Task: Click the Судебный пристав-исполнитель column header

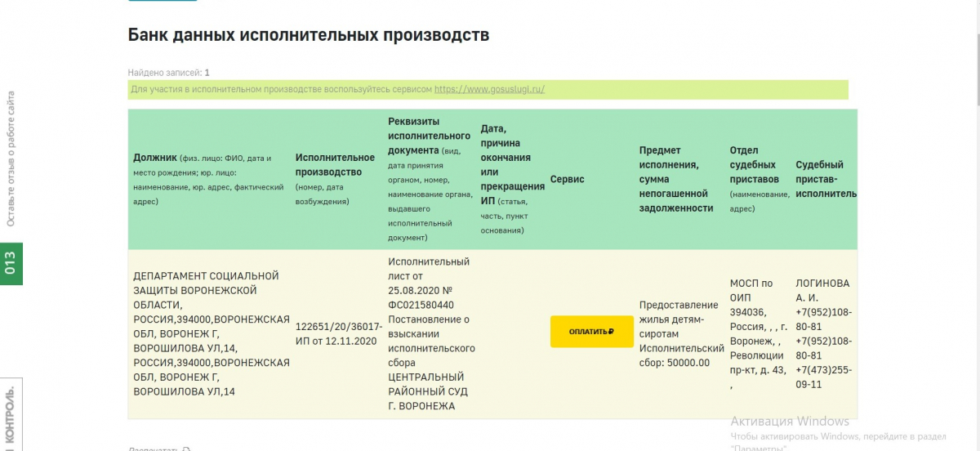Action: [826, 179]
